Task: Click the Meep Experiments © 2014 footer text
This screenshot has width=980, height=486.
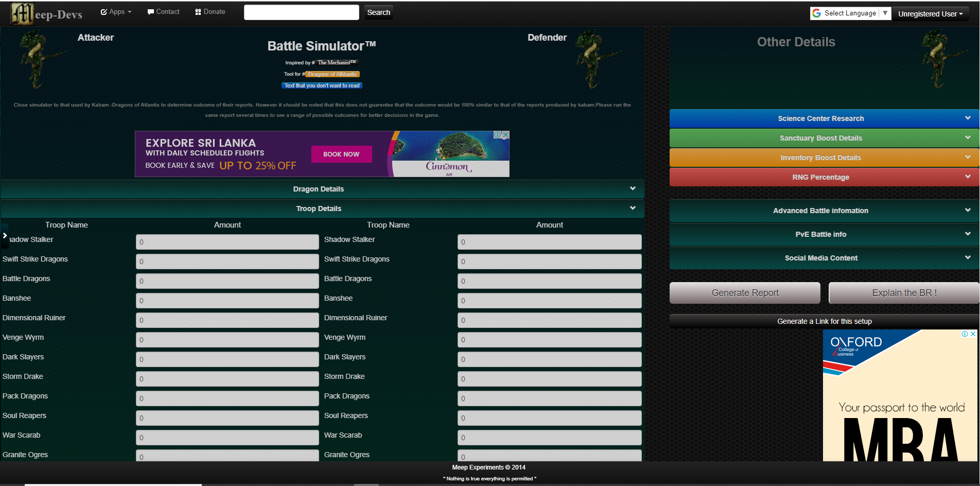Action: (x=489, y=467)
